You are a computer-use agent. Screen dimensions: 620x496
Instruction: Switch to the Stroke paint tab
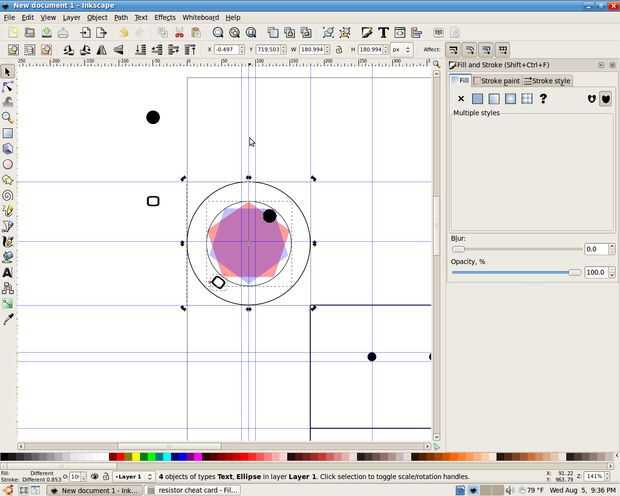497,81
